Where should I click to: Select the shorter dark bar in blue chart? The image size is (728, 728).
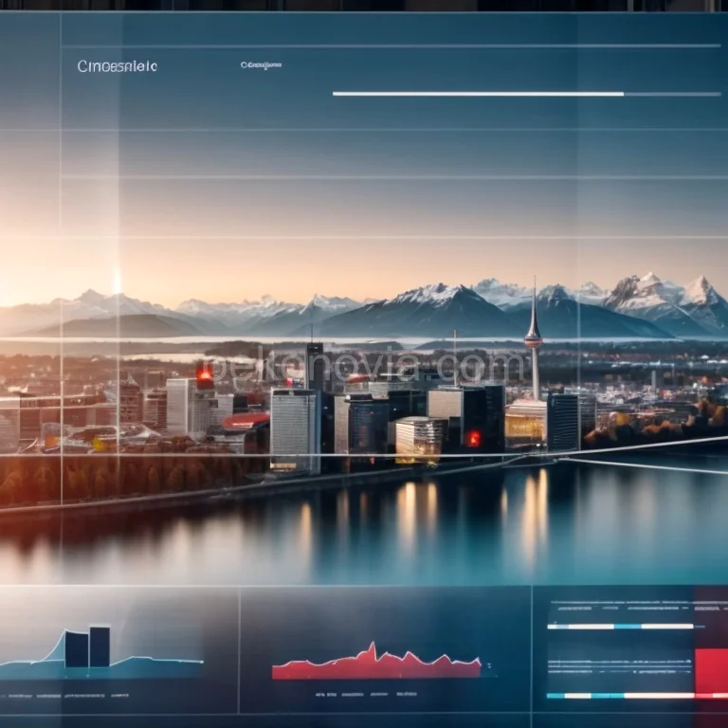click(x=77, y=649)
